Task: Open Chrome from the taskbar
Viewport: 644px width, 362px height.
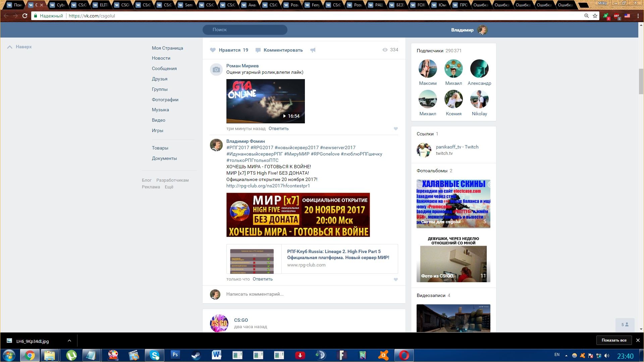Action: click(30, 355)
